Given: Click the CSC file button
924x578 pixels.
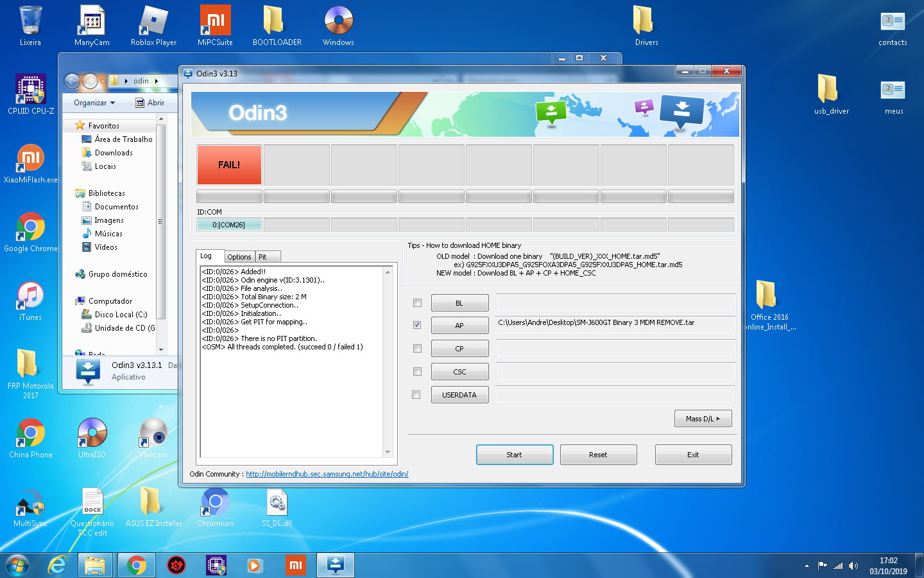Looking at the screenshot, I should pyautogui.click(x=459, y=372).
